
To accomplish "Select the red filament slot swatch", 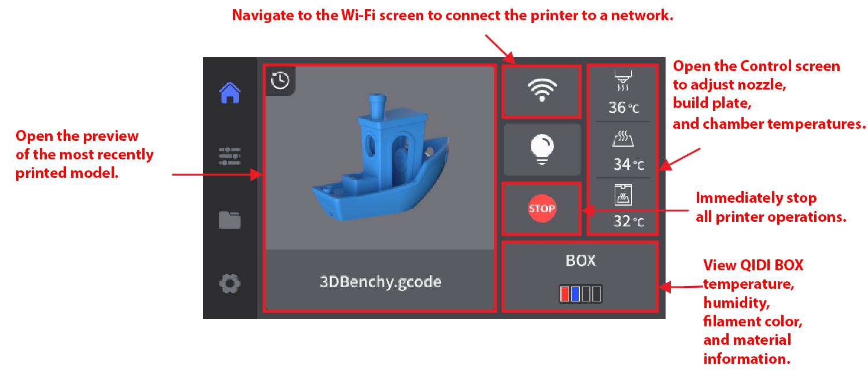I will (x=565, y=294).
